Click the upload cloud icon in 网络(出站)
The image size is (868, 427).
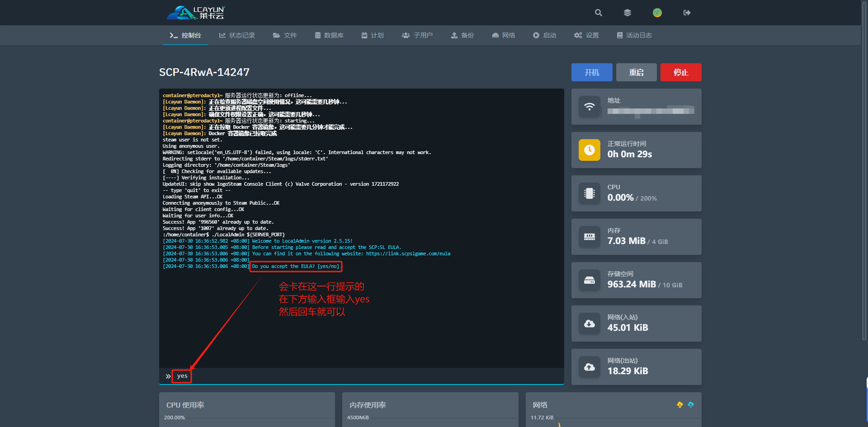tap(590, 367)
